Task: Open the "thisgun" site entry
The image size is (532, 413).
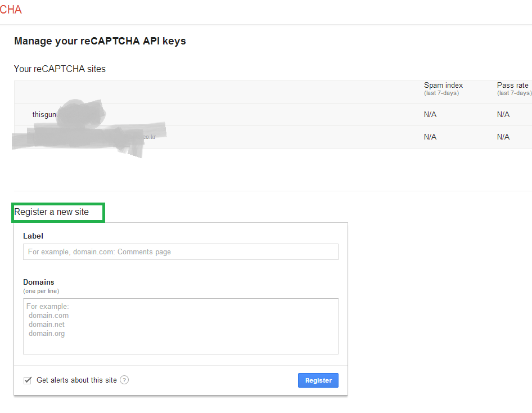Action: point(44,114)
